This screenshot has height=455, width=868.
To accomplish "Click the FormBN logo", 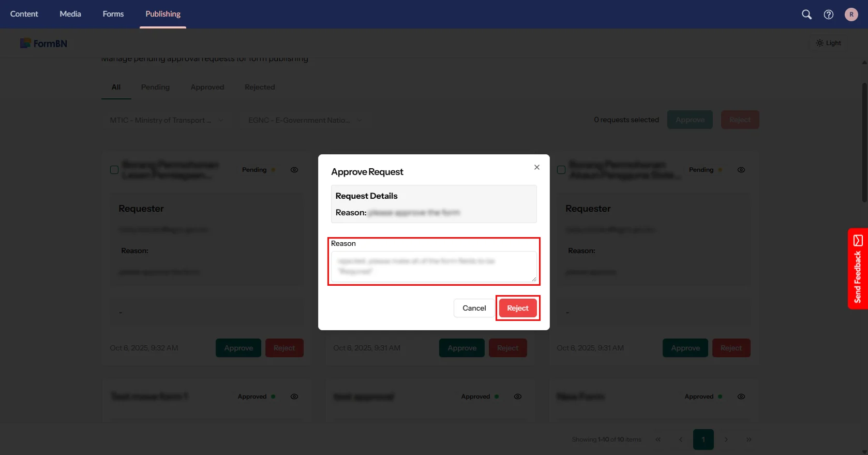I will pos(43,43).
